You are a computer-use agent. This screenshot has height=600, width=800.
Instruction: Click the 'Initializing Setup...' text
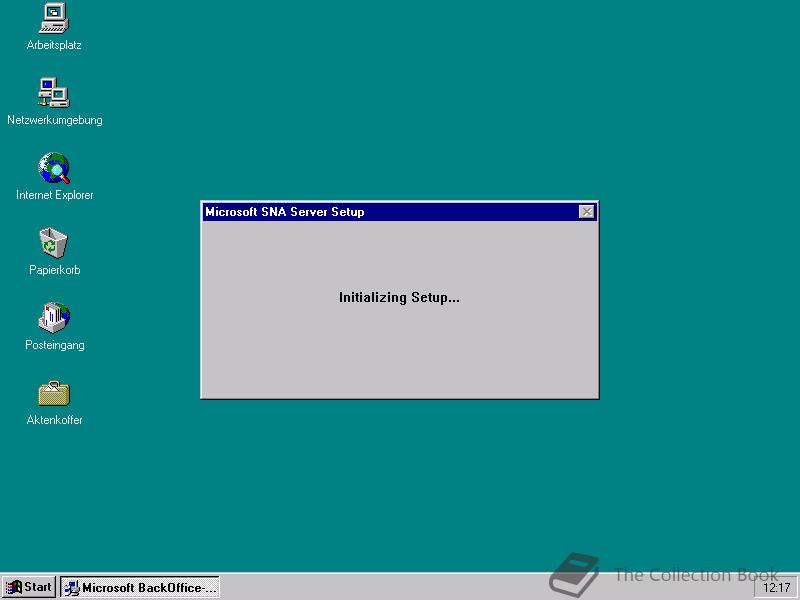tap(399, 297)
